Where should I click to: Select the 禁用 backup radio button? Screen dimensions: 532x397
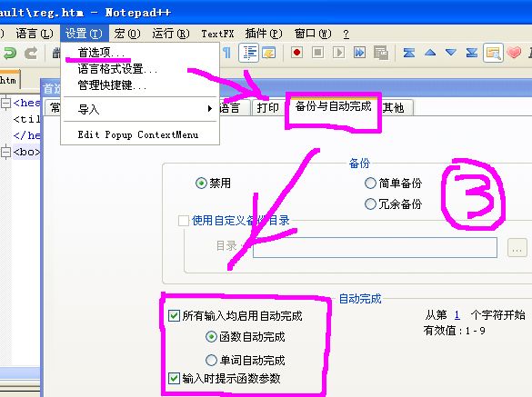tap(201, 184)
